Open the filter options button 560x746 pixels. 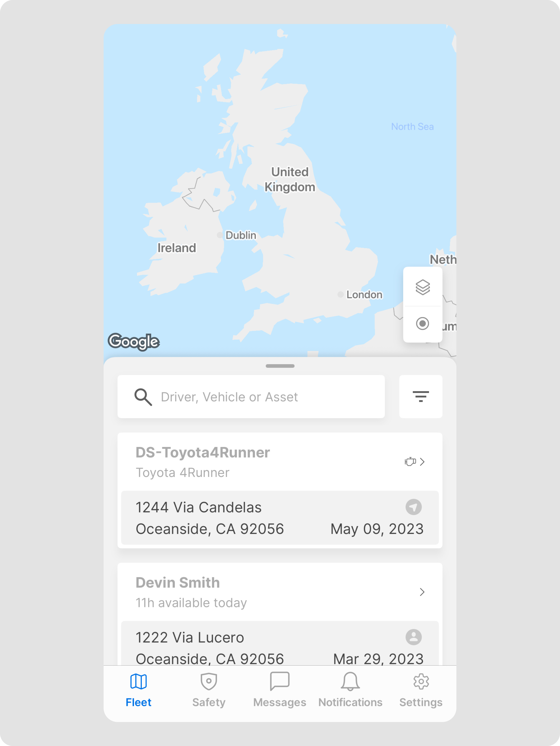(421, 396)
